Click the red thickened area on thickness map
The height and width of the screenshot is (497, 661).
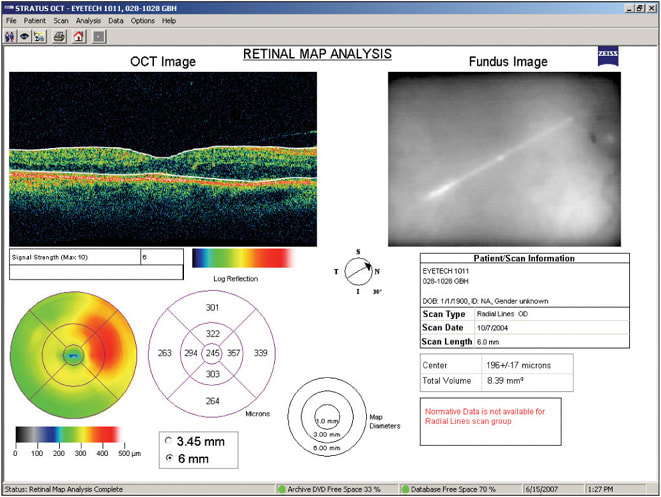pos(105,342)
